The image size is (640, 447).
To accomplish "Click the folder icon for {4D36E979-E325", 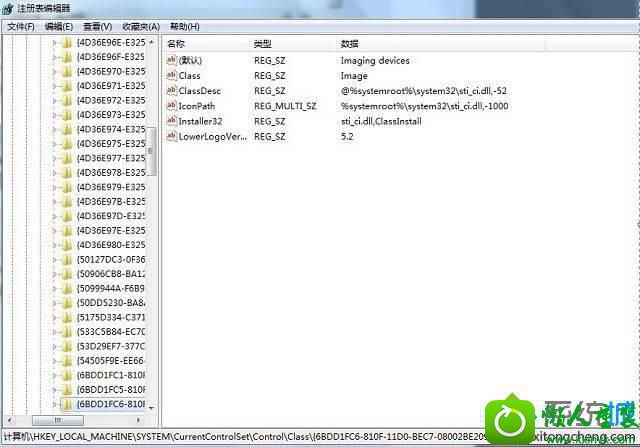I will click(x=67, y=187).
